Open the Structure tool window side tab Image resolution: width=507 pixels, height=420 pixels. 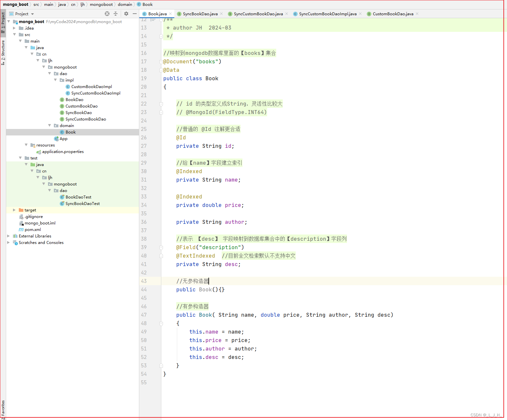click(3, 52)
